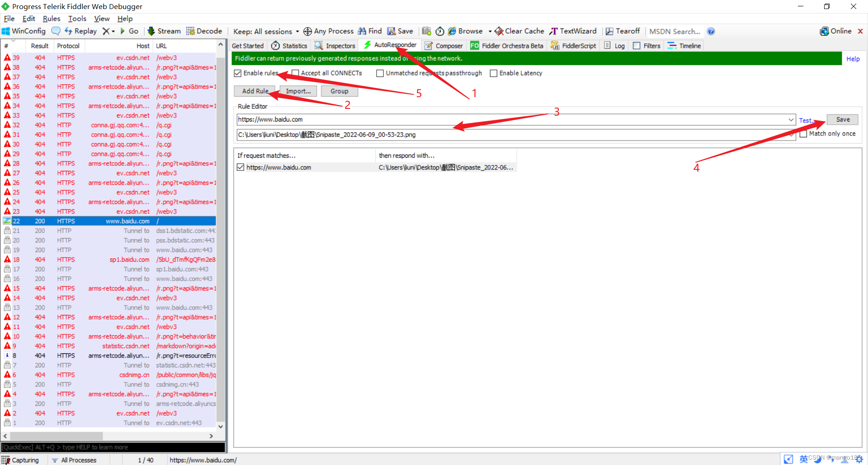Uncheck the https://www.baidu.com rule checkbox
The image size is (868, 465).
point(241,167)
